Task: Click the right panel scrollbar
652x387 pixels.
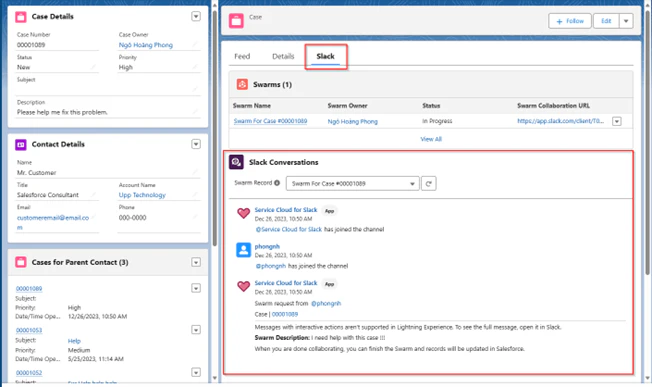Action: point(647,143)
